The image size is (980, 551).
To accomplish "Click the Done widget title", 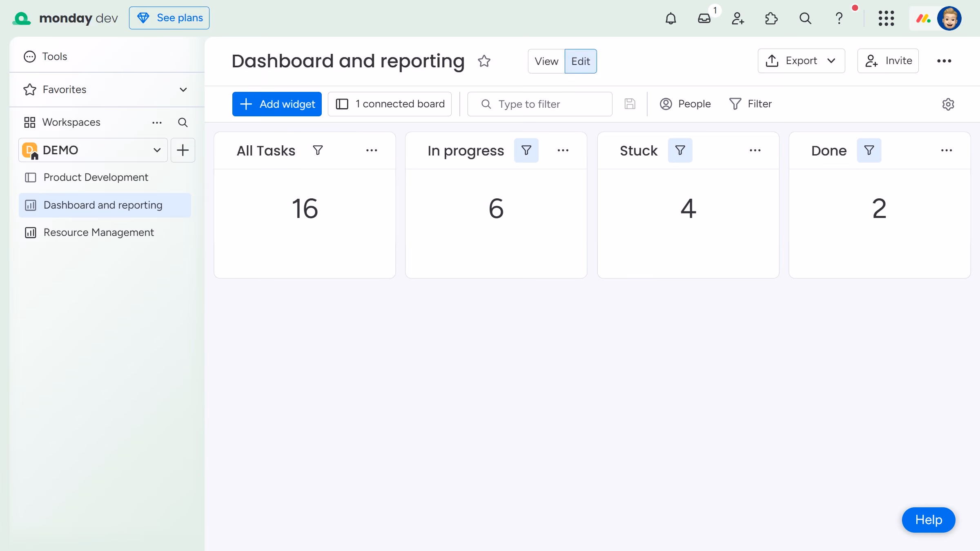I will (x=829, y=151).
